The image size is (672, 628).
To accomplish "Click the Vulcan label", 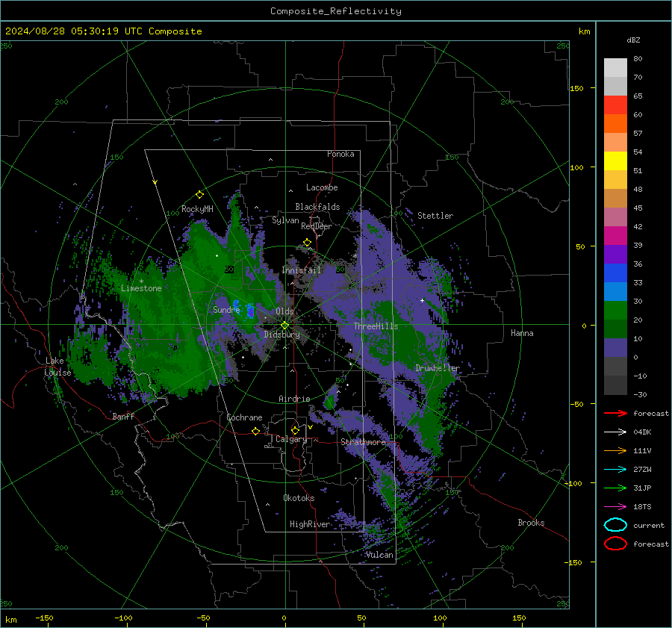I will click(379, 555).
